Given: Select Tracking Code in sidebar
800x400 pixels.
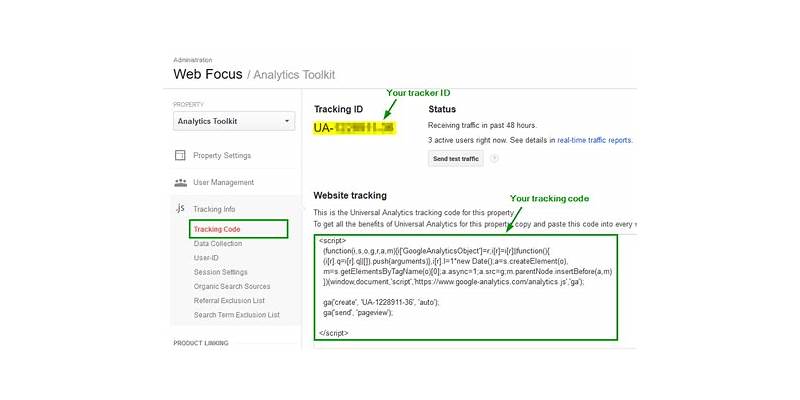Looking at the screenshot, I should point(217,229).
